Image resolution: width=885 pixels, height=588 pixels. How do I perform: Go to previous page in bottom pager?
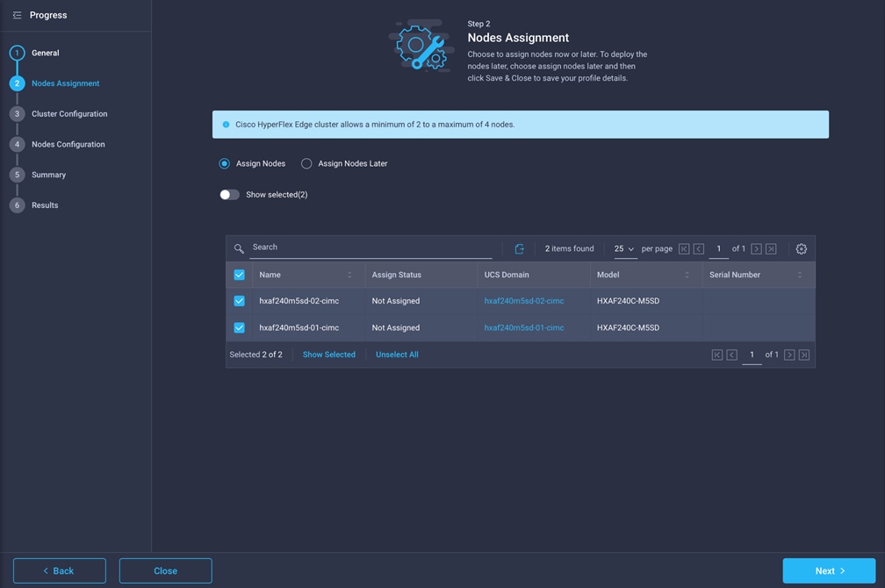pos(731,355)
